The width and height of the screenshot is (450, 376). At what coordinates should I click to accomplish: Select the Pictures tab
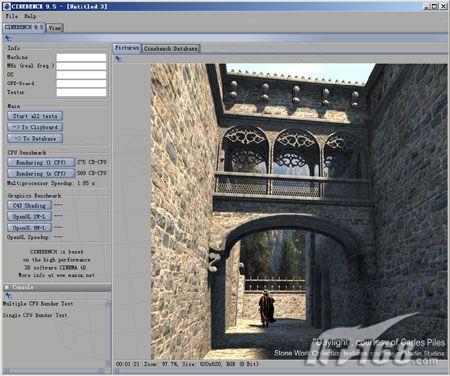[x=127, y=48]
